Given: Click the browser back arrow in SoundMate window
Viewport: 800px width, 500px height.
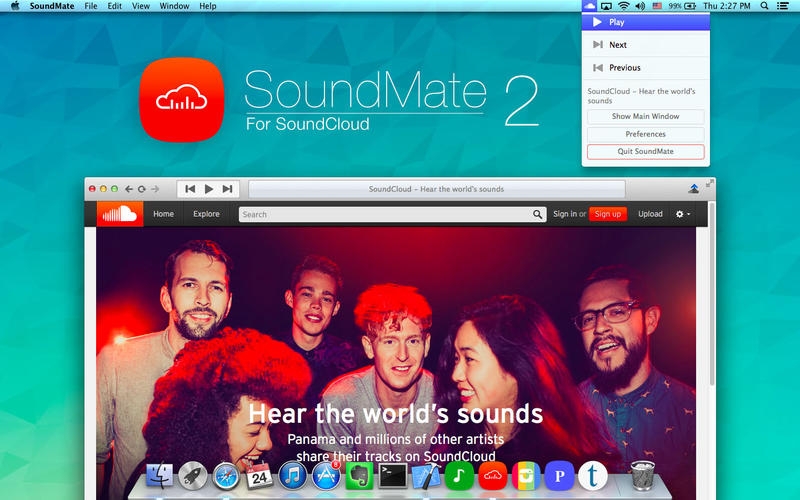Looking at the screenshot, I should 129,189.
